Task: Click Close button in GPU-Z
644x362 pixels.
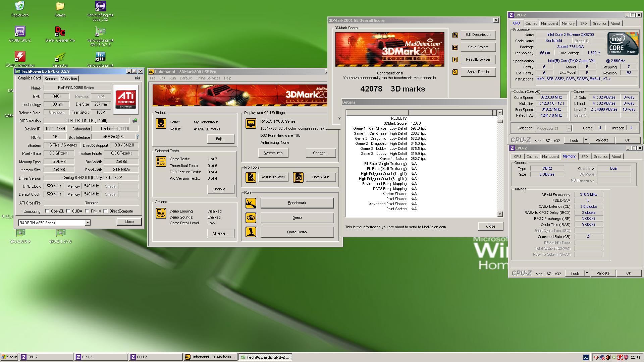Action: click(x=129, y=222)
